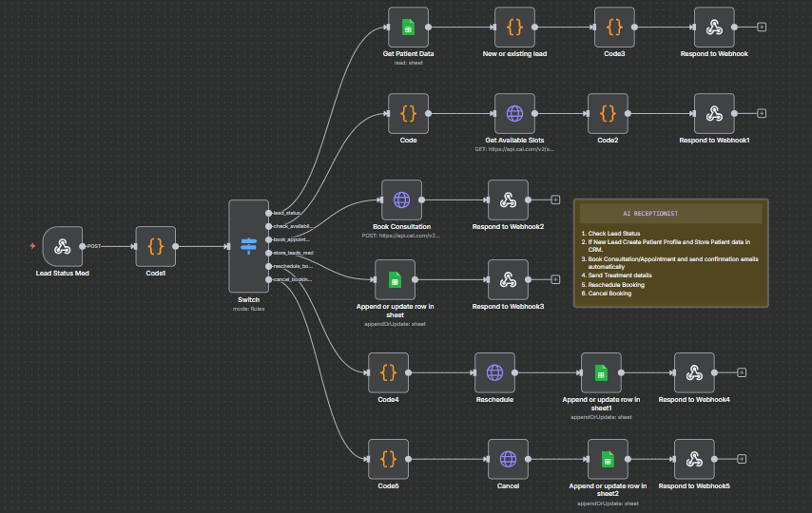This screenshot has width=812, height=513.
Task: Open the Book Consultation HTTP request node
Action: [401, 199]
